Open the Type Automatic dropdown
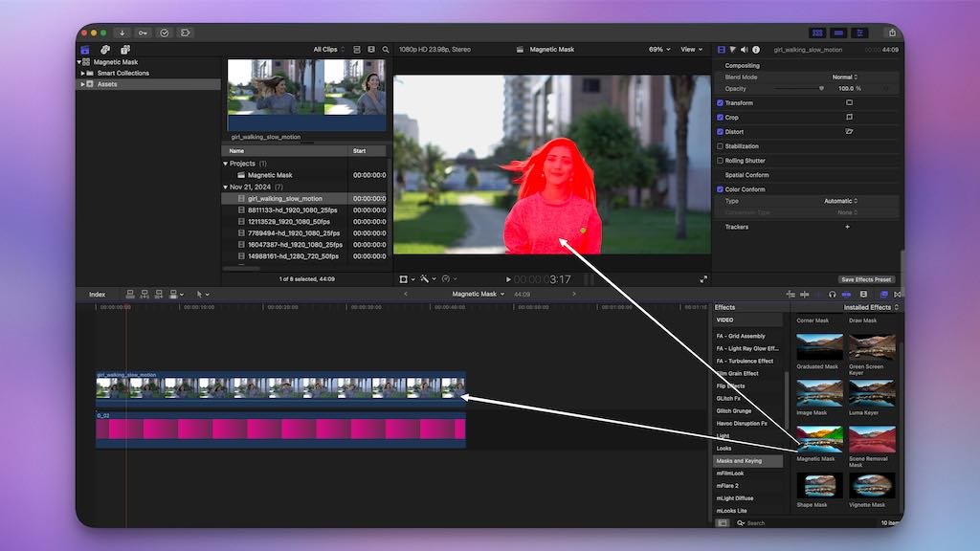Viewport: 980px width, 551px height. coord(840,201)
